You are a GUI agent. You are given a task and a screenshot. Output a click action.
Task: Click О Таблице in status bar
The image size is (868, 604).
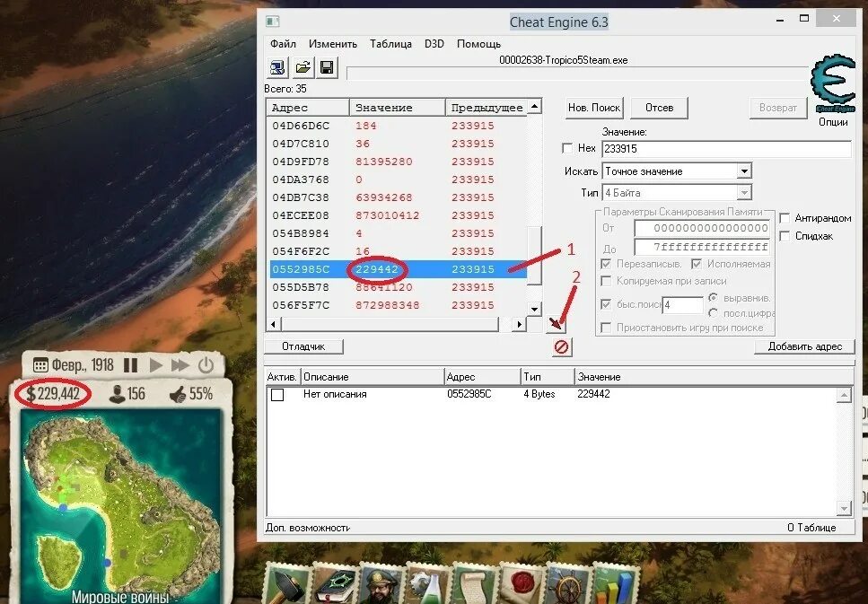(x=811, y=528)
